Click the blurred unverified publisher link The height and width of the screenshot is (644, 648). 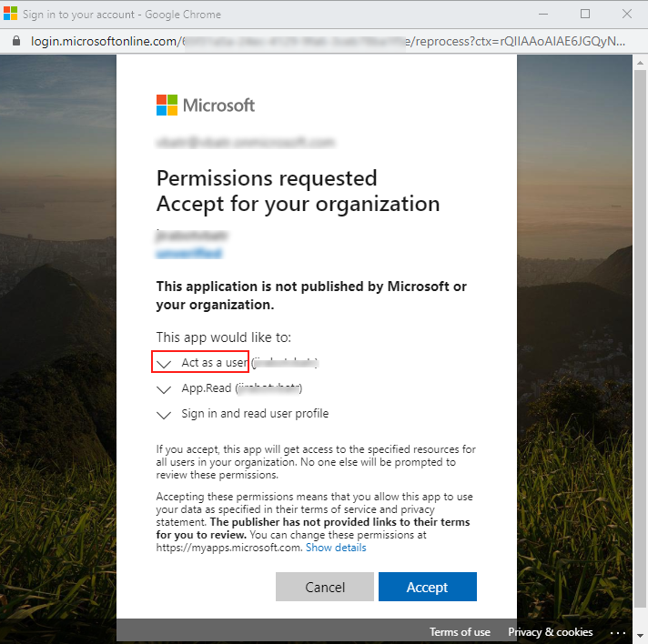click(189, 253)
